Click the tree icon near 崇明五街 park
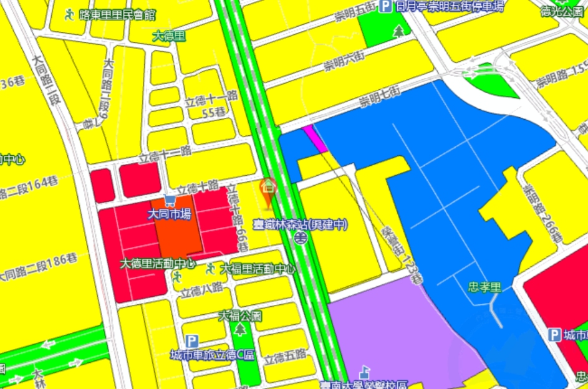 tap(398, 30)
